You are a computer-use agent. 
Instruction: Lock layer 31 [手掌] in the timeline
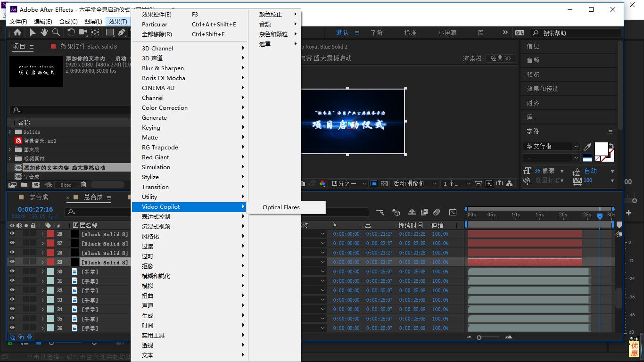click(x=33, y=281)
